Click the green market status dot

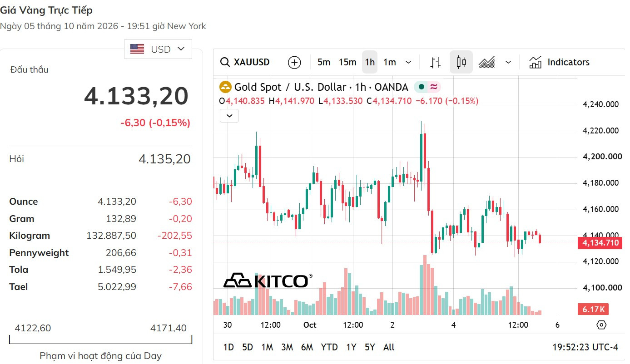tap(422, 87)
